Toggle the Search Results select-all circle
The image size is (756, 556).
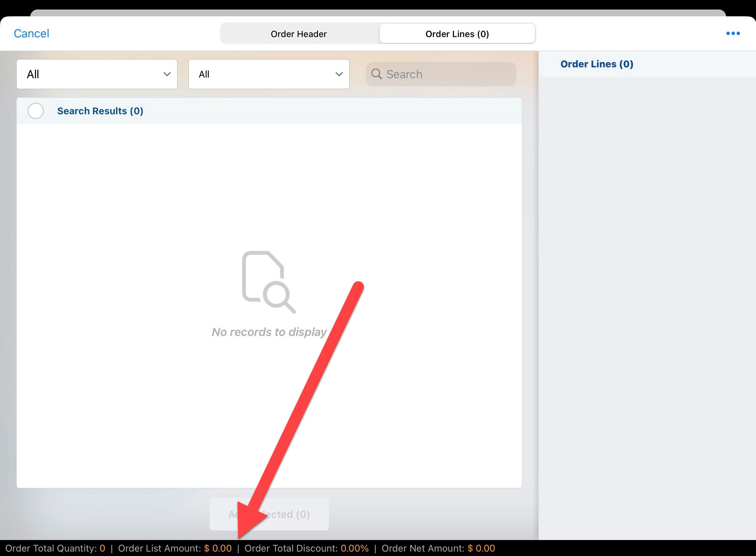pos(36,111)
